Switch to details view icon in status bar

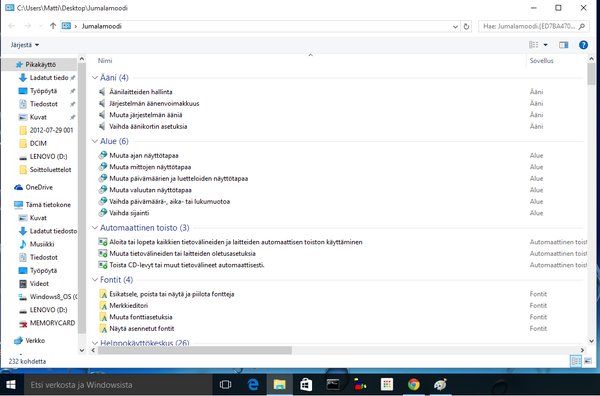coord(576,361)
